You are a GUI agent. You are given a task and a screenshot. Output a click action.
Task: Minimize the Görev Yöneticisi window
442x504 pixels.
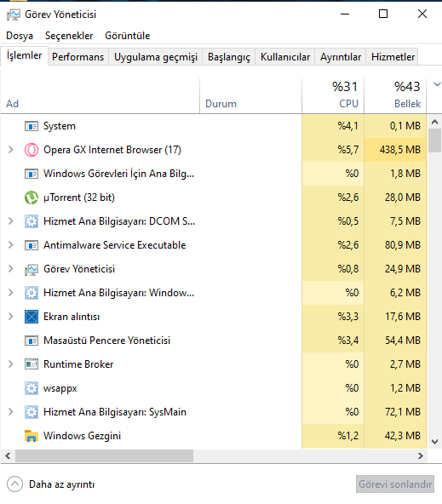pyautogui.click(x=345, y=14)
